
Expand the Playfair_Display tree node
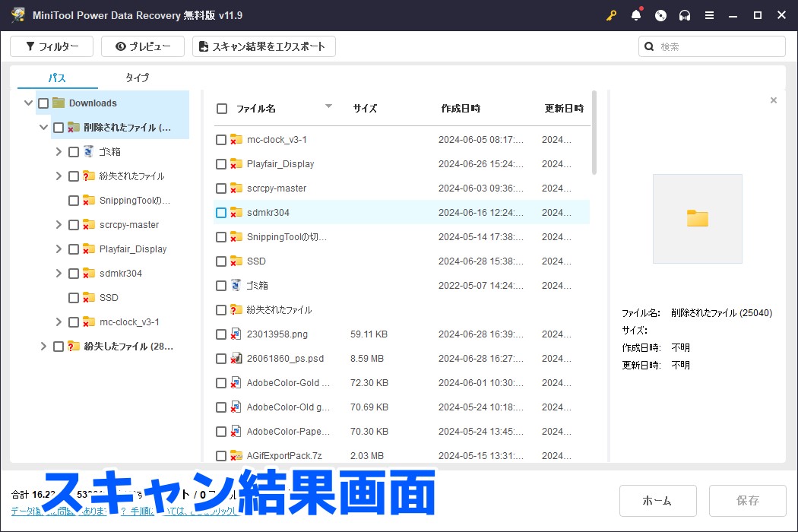pyautogui.click(x=59, y=249)
